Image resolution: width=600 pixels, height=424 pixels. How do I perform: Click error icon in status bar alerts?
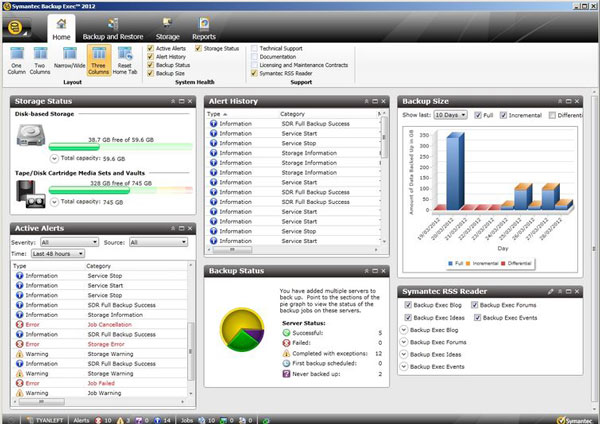click(98, 420)
